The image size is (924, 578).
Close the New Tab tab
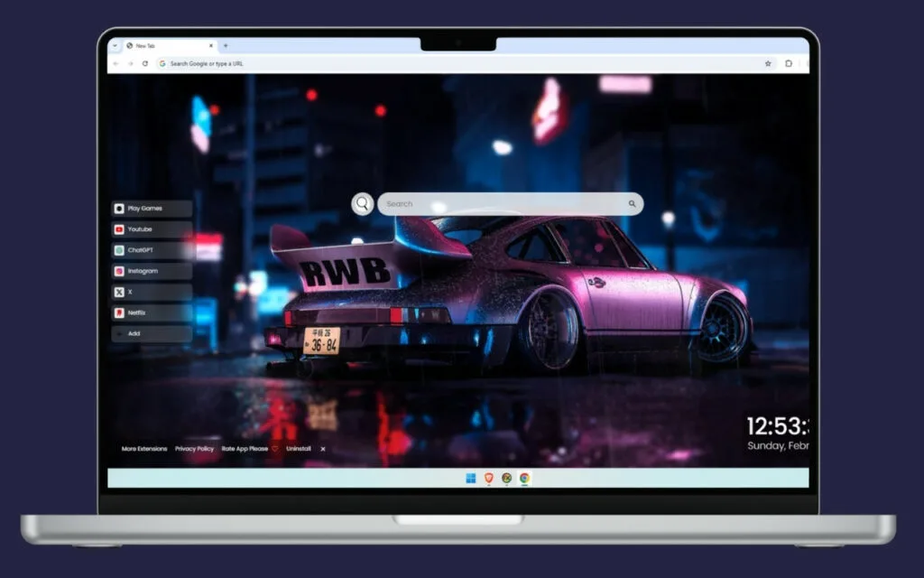coord(211,45)
